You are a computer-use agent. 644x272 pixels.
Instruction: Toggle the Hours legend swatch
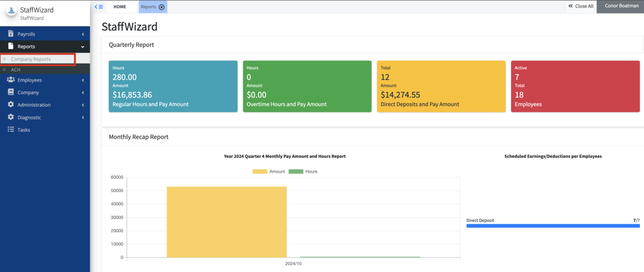coord(296,172)
